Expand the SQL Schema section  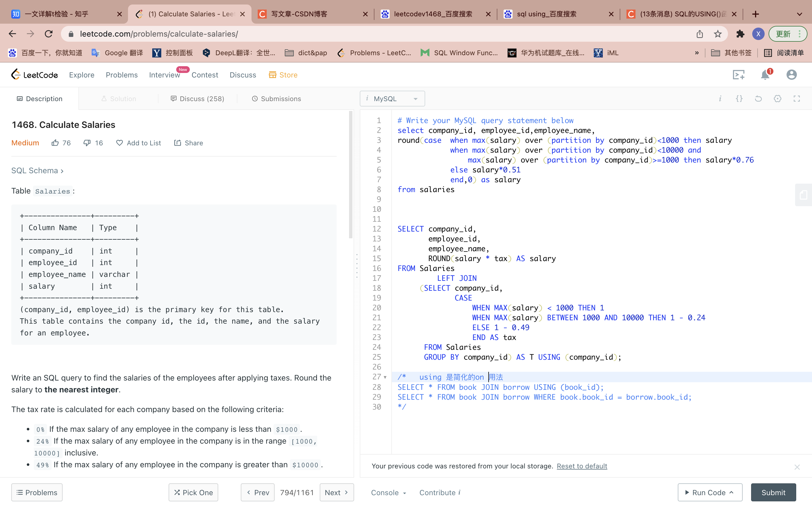pyautogui.click(x=37, y=171)
